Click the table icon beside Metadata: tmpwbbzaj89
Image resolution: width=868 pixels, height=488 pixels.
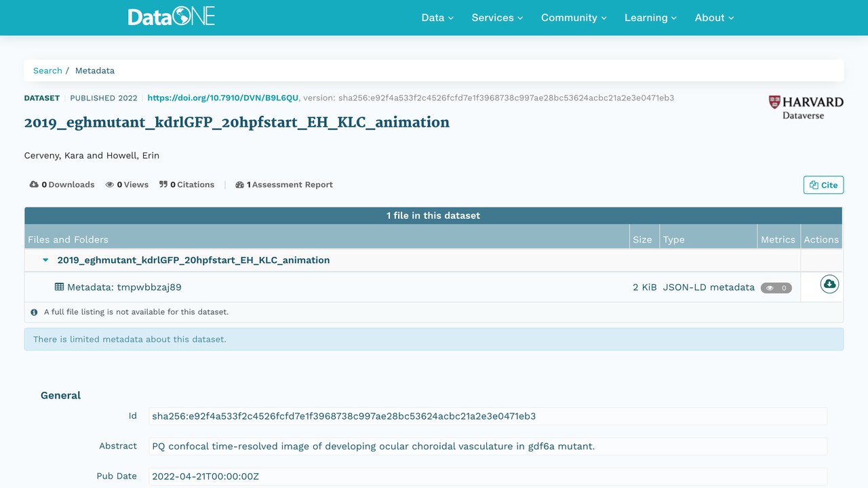[x=60, y=287]
